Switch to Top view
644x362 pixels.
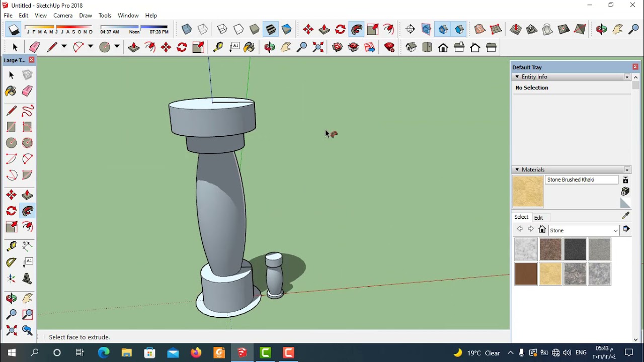(427, 47)
